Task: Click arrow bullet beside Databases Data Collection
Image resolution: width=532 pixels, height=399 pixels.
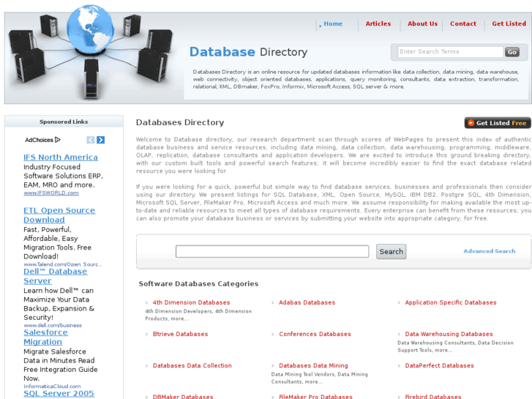Action: [x=146, y=366]
